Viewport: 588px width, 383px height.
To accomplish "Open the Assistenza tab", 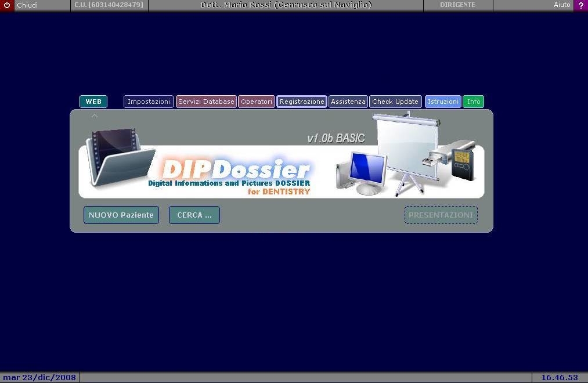I will click(x=348, y=102).
